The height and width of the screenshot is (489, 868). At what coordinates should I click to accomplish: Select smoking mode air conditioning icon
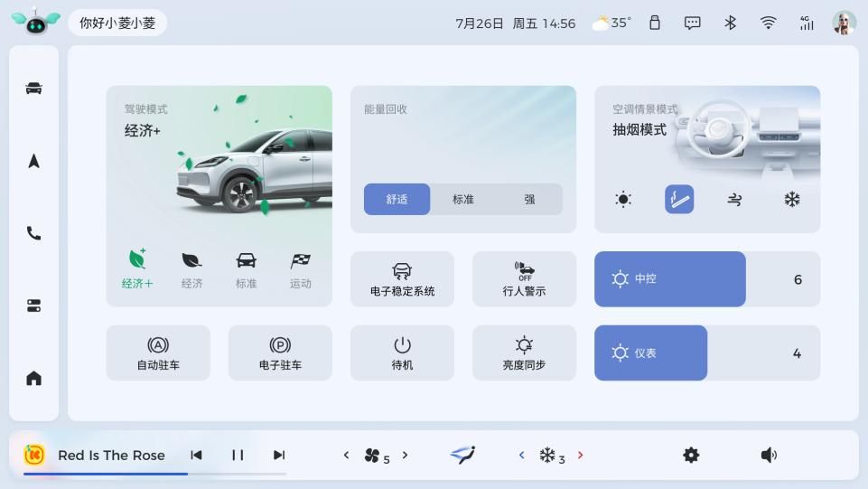point(679,199)
